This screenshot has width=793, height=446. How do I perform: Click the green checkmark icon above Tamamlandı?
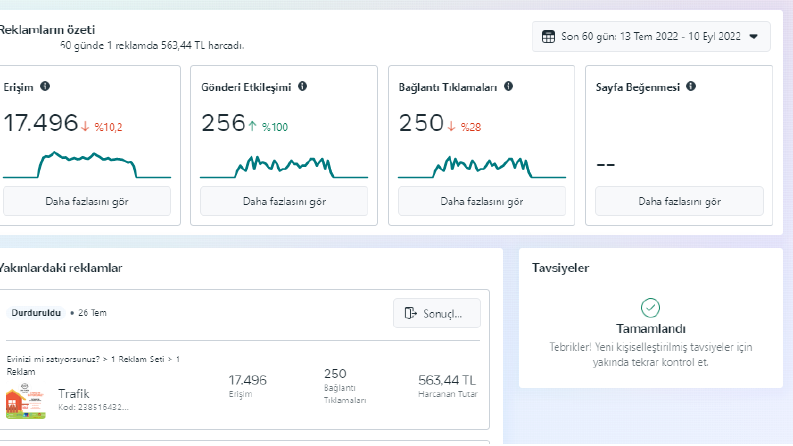650,307
